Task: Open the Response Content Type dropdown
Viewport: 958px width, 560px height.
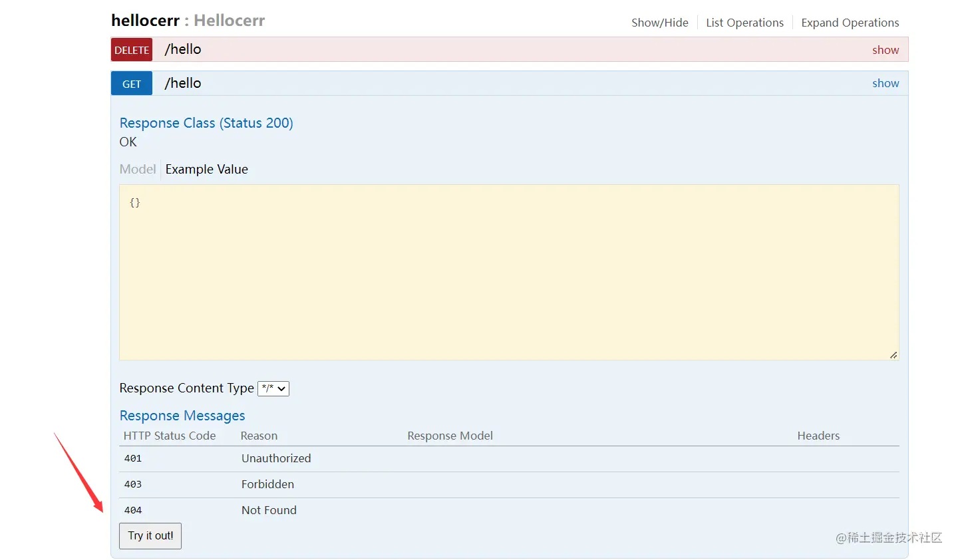Action: point(273,388)
